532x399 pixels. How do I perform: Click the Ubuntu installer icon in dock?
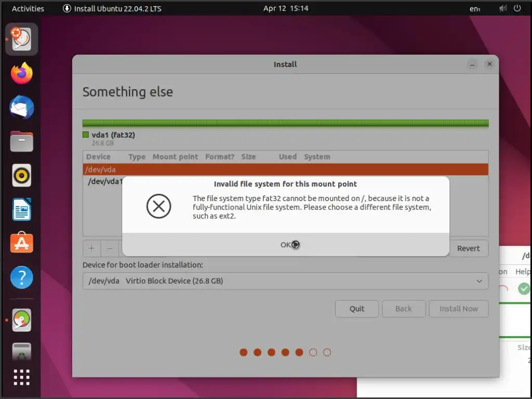pos(22,39)
